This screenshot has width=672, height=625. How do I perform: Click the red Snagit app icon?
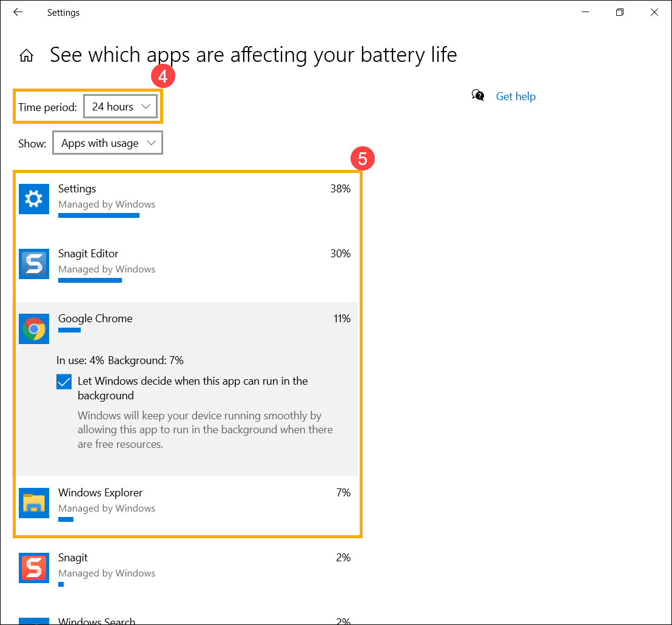(34, 567)
